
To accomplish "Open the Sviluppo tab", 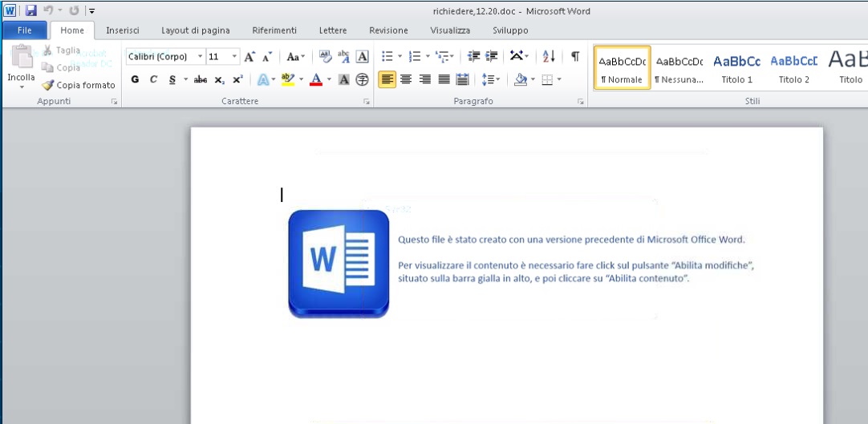I will 510,30.
